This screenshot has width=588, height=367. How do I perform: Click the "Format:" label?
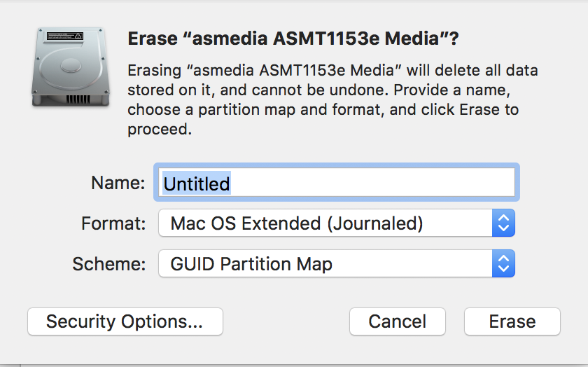pos(113,224)
